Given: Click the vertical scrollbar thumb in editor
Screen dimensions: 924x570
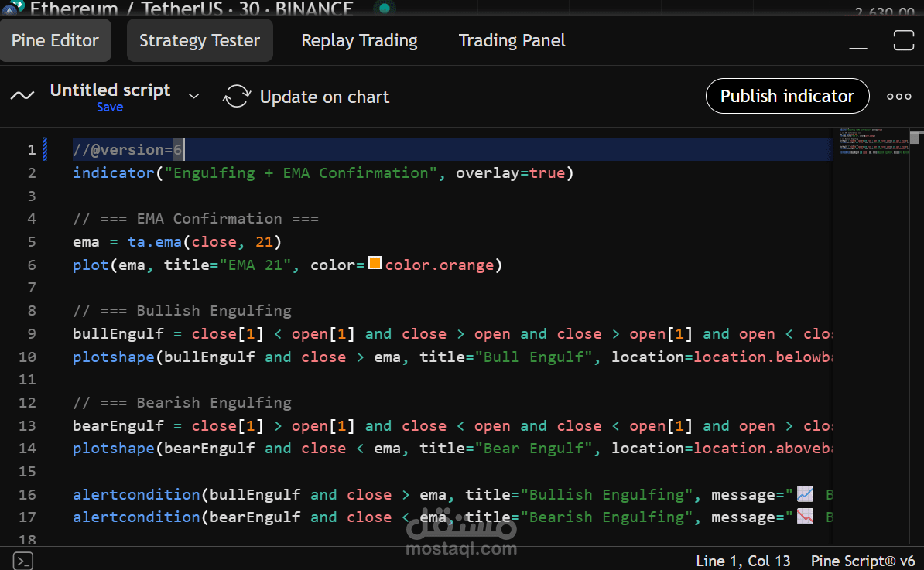Looking at the screenshot, I should 915,138.
